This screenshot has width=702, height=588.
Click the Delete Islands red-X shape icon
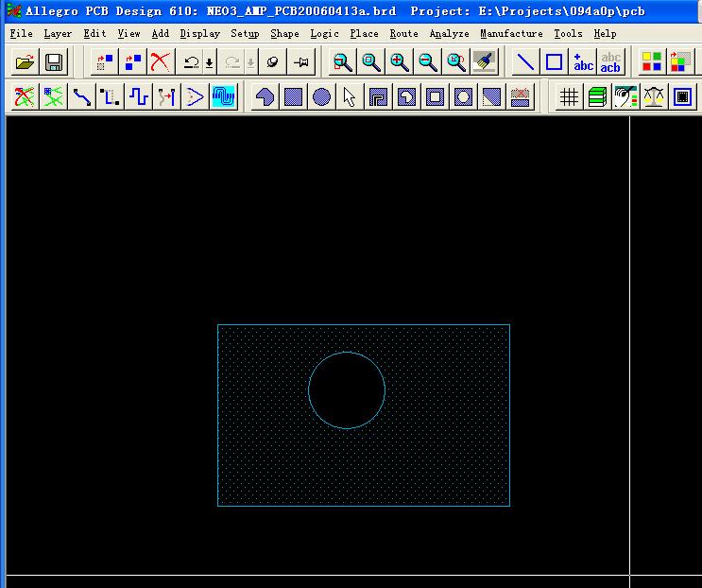pyautogui.click(x=520, y=96)
